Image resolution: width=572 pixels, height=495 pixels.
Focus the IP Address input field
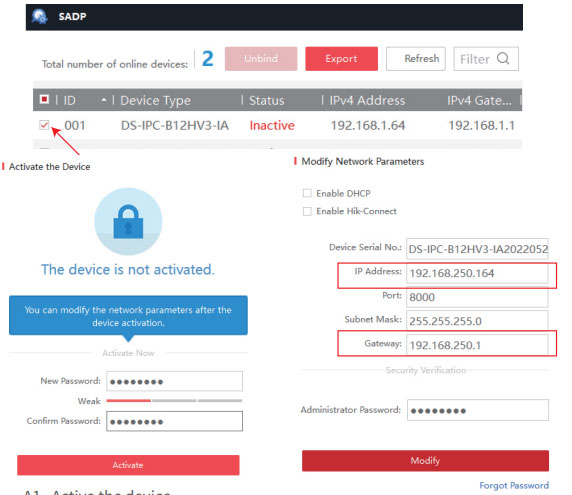tap(477, 273)
